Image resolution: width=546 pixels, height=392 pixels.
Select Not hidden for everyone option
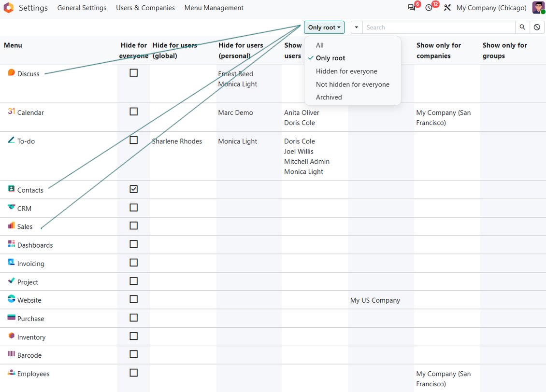(352, 84)
